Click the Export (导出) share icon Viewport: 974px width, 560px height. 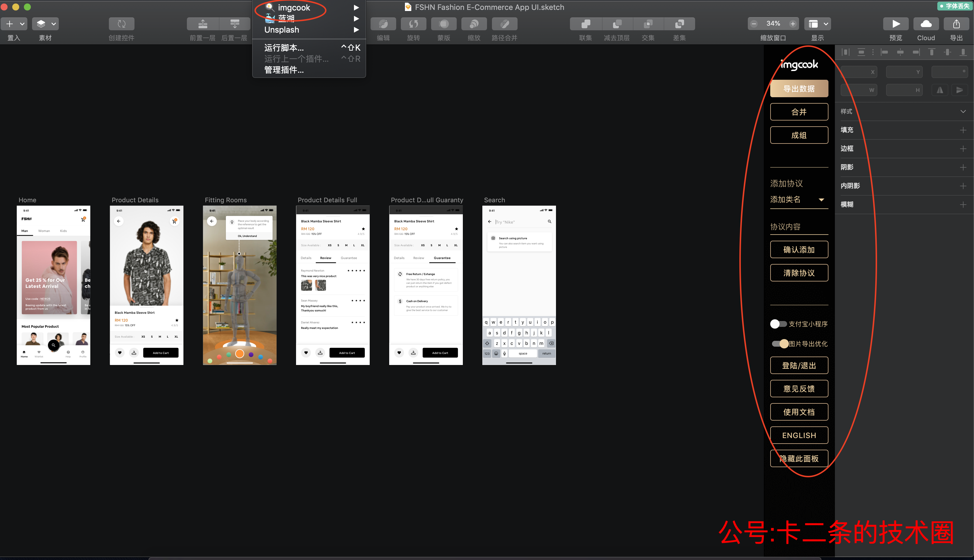(956, 24)
